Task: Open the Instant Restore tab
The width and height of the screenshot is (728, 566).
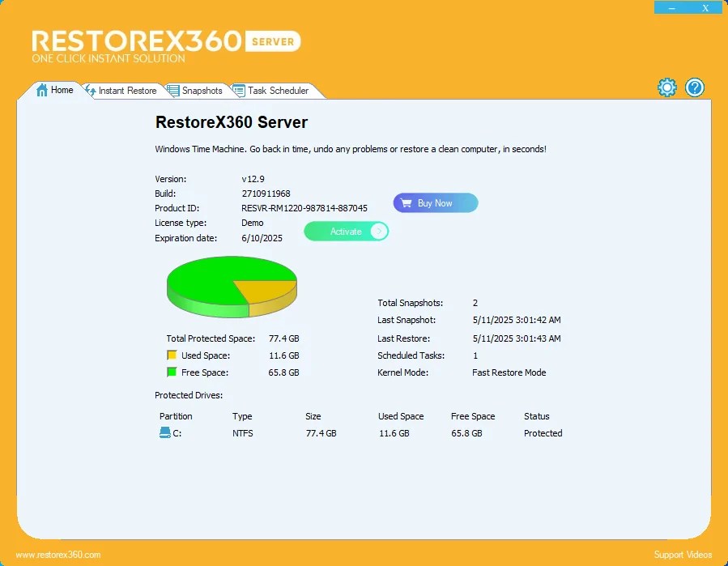Action: (x=121, y=91)
